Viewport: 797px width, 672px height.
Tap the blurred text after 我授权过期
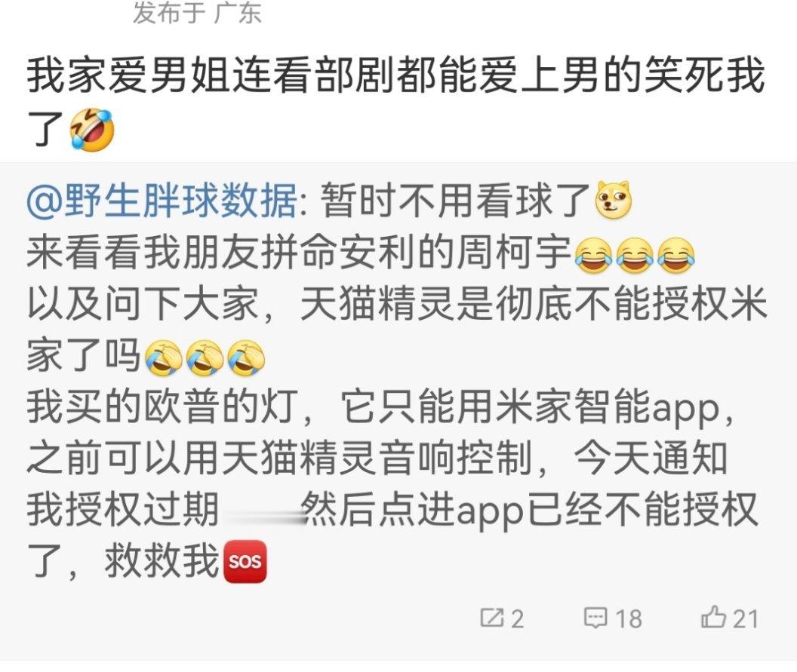[x=263, y=511]
